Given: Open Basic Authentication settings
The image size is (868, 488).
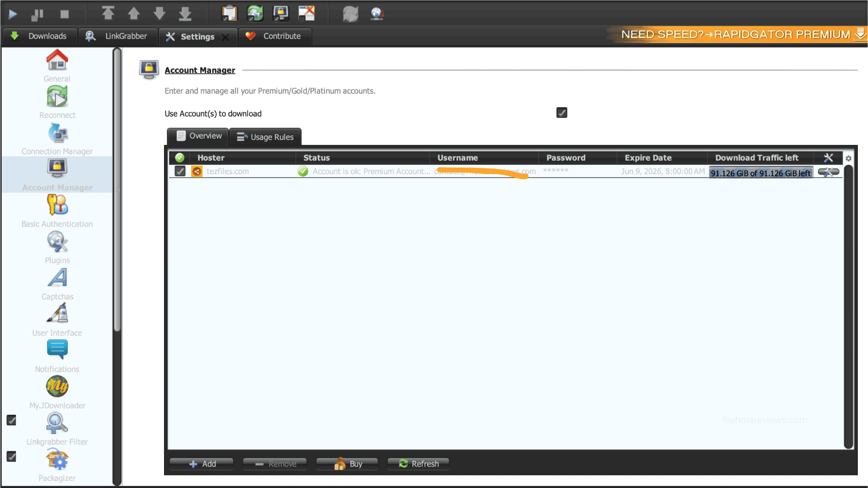Looking at the screenshot, I should pyautogui.click(x=57, y=211).
